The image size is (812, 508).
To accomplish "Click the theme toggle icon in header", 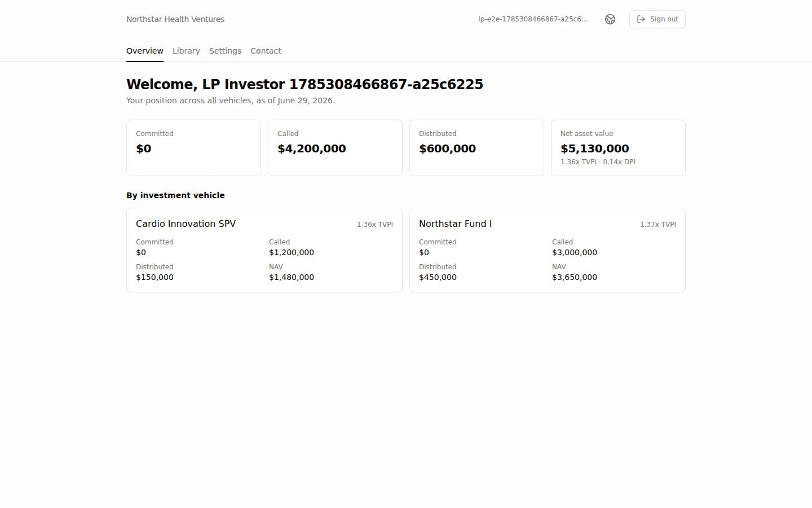I will [610, 19].
